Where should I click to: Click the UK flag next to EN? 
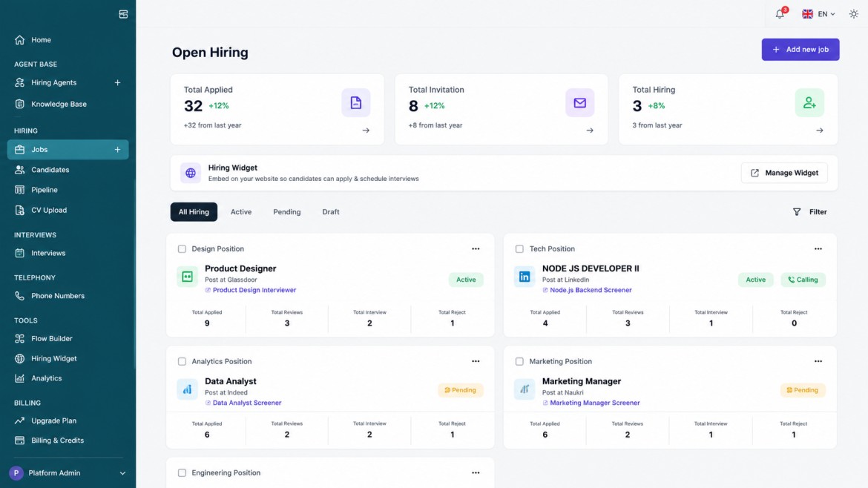click(x=808, y=14)
